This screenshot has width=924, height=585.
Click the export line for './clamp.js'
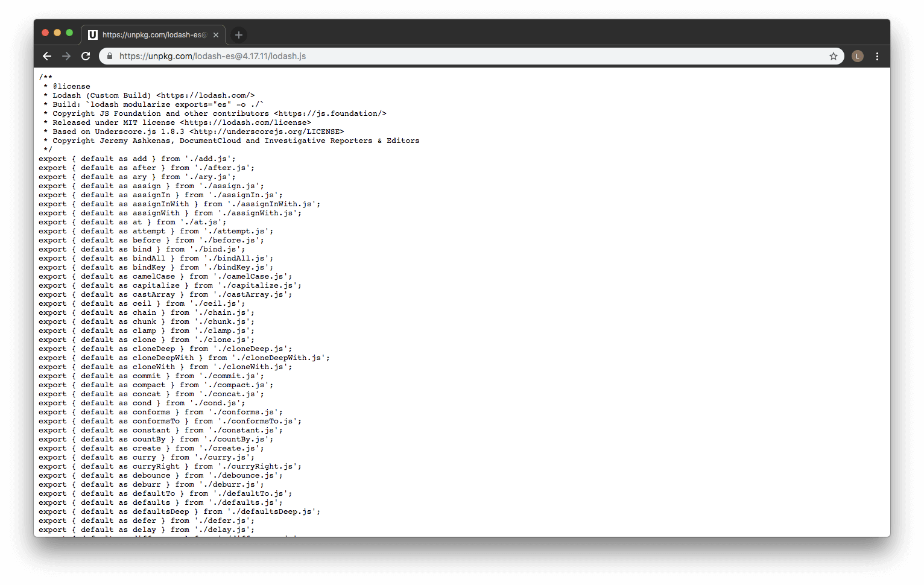click(147, 330)
